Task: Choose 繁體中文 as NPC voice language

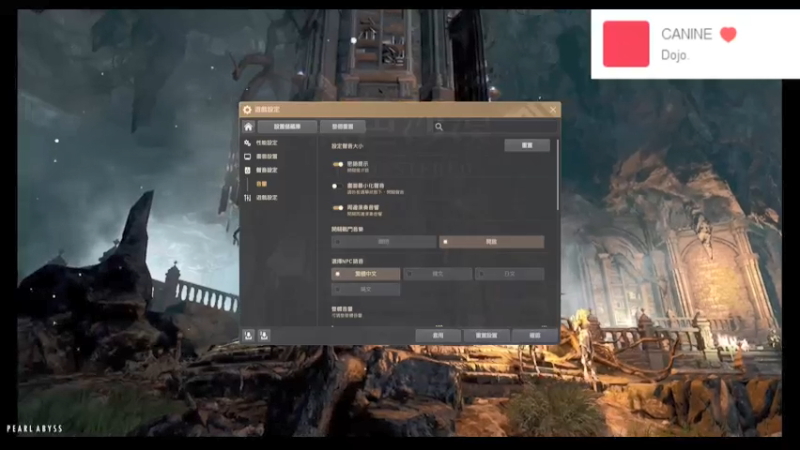Action: point(366,274)
